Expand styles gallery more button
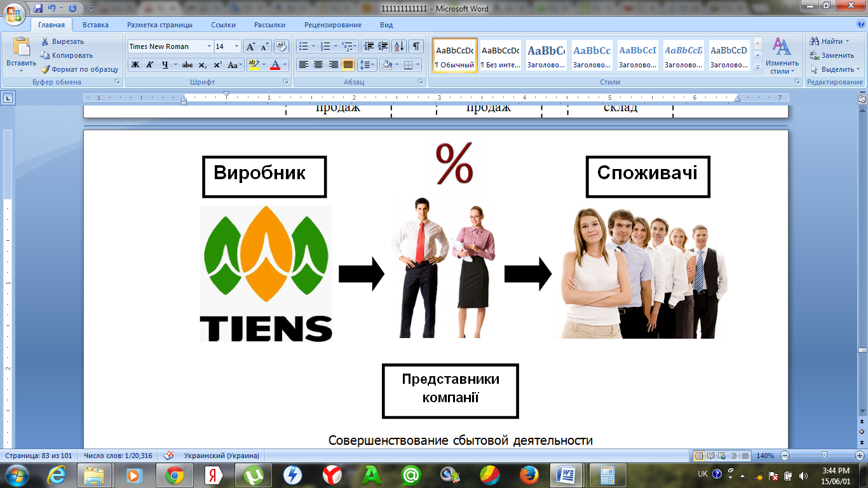This screenshot has width=868, height=488. [757, 69]
